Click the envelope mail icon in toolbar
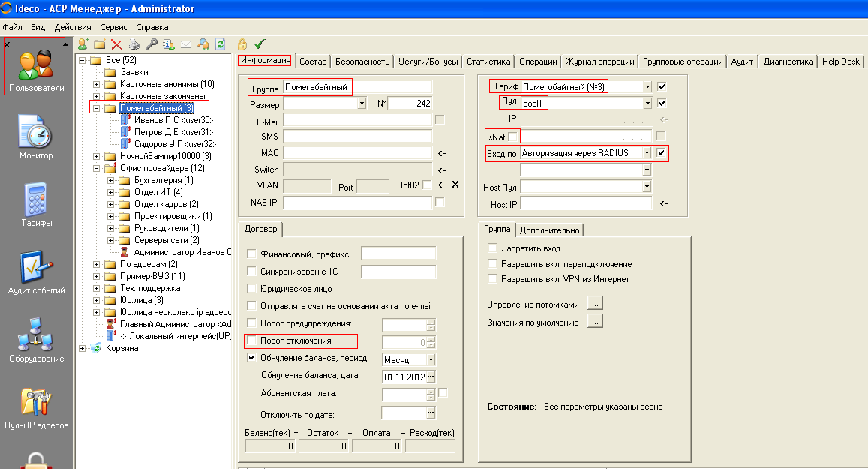868x469 pixels. pyautogui.click(x=185, y=44)
